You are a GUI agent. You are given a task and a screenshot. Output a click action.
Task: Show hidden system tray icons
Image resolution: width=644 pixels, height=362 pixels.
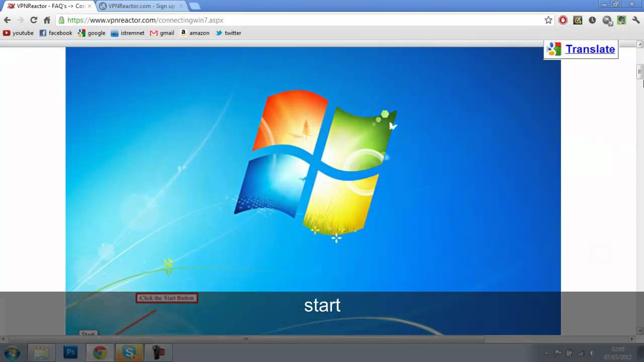click(546, 353)
